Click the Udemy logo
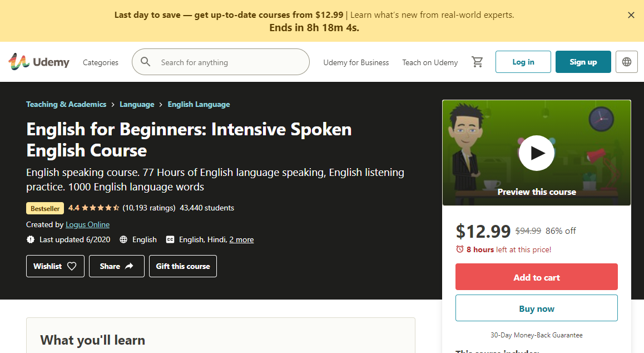The width and height of the screenshot is (644, 353). [x=38, y=62]
